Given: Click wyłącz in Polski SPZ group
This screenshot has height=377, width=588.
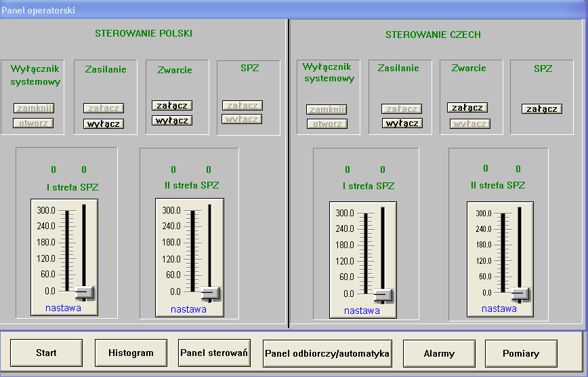Looking at the screenshot, I should pyautogui.click(x=242, y=119).
